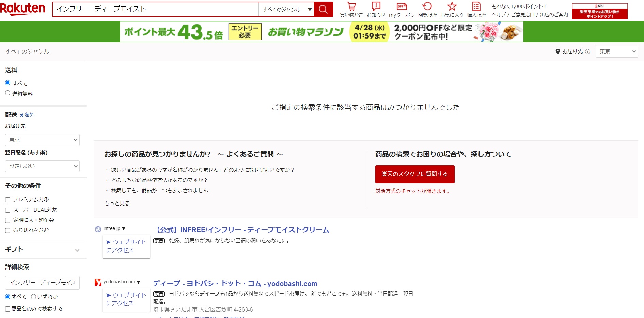Image resolution: width=644 pixels, height=318 pixels.
Task: Select the すべて keyword match radio
Action: (8, 297)
